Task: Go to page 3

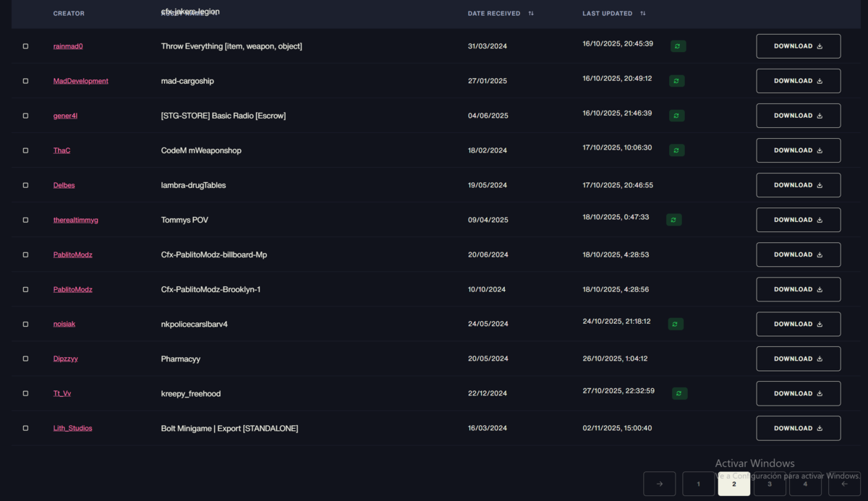Action: coord(770,484)
